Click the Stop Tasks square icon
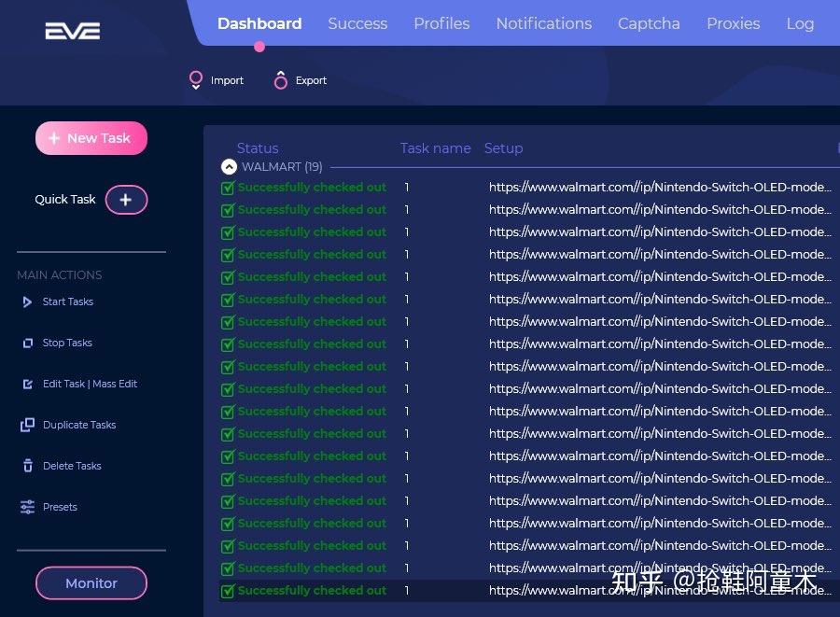This screenshot has width=840, height=617. [x=27, y=343]
